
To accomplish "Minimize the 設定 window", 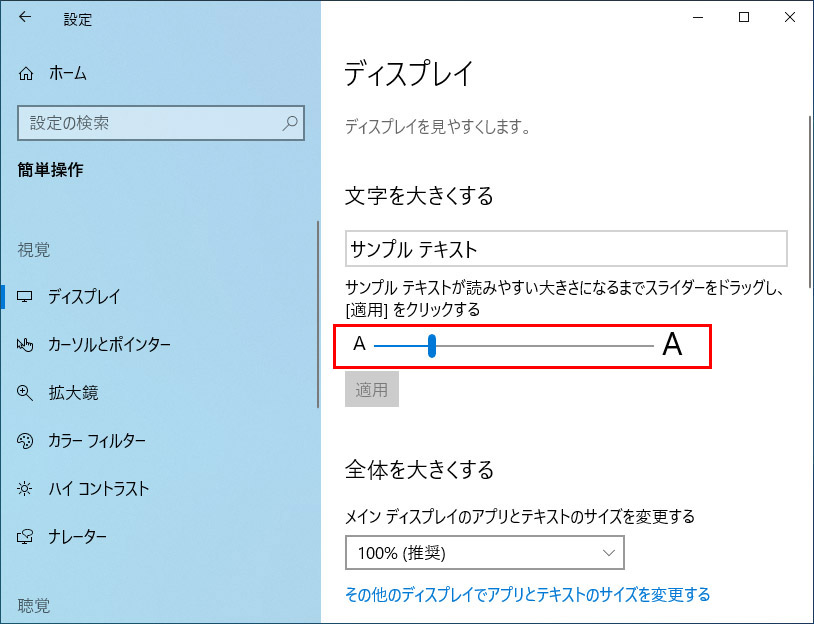I will [698, 17].
